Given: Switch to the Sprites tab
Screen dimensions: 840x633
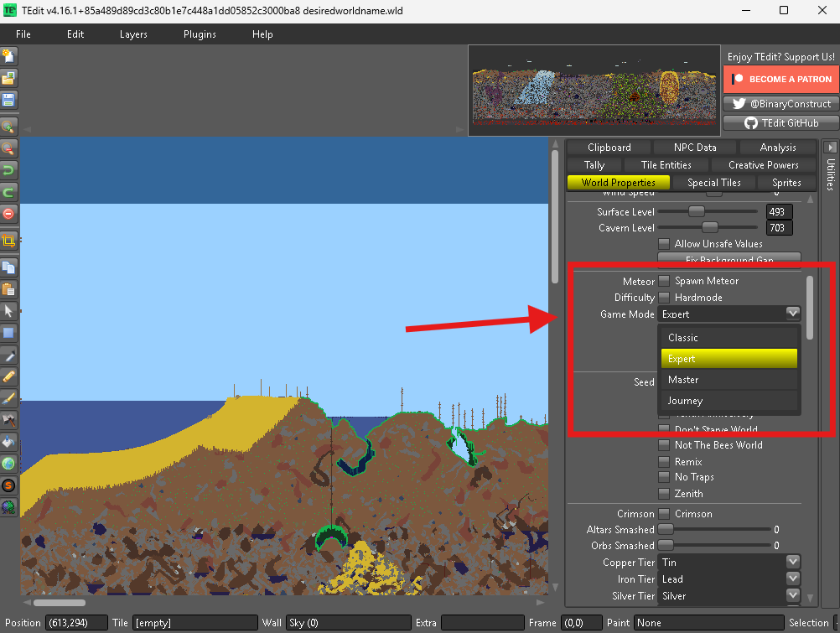Looking at the screenshot, I should click(786, 183).
